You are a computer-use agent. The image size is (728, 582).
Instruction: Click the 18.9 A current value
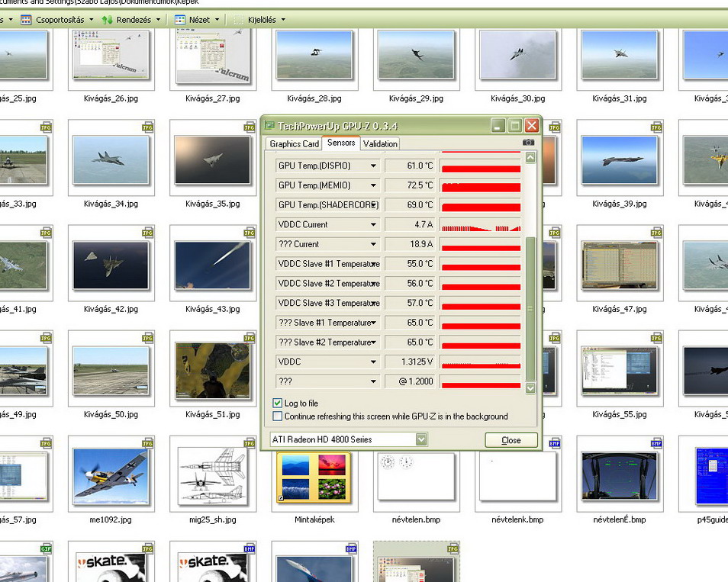(421, 244)
